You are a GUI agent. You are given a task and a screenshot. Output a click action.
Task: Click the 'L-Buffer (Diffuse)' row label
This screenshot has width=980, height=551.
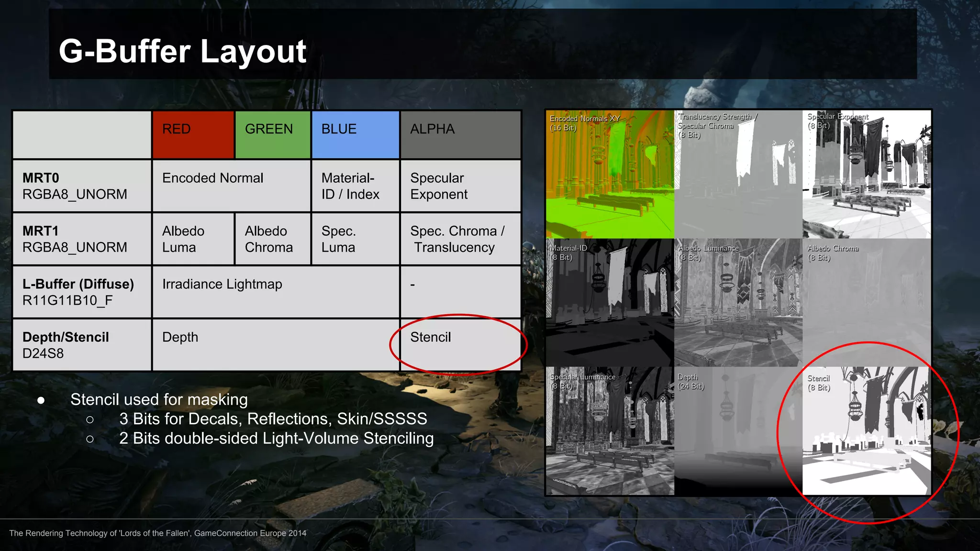tap(82, 292)
